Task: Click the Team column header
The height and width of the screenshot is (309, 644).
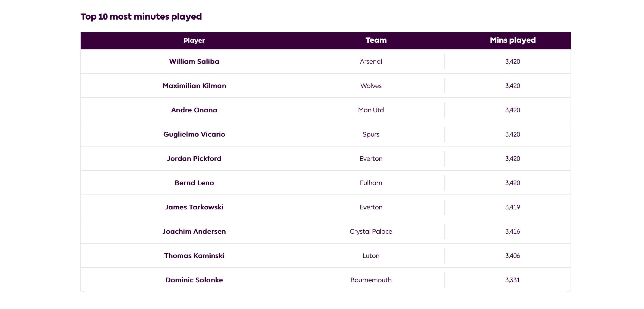Action: [376, 40]
